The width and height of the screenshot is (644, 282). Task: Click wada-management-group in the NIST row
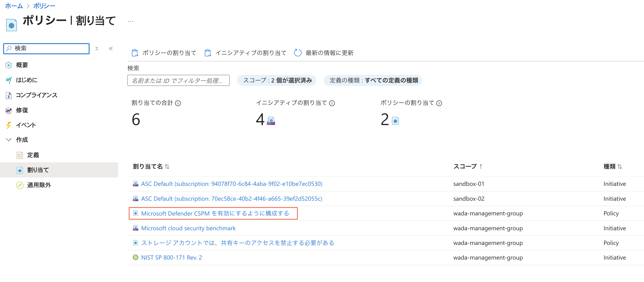pos(488,257)
